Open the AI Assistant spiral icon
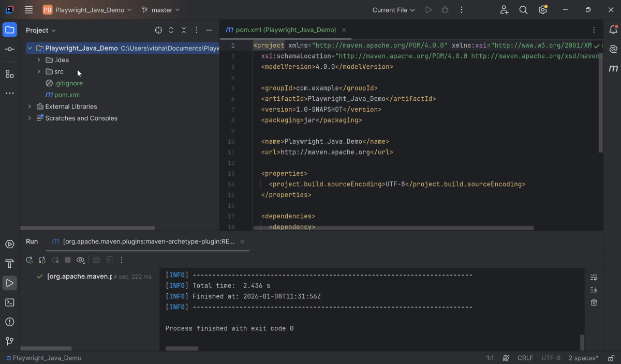Image resolution: width=621 pixels, height=364 pixels. coord(613,49)
